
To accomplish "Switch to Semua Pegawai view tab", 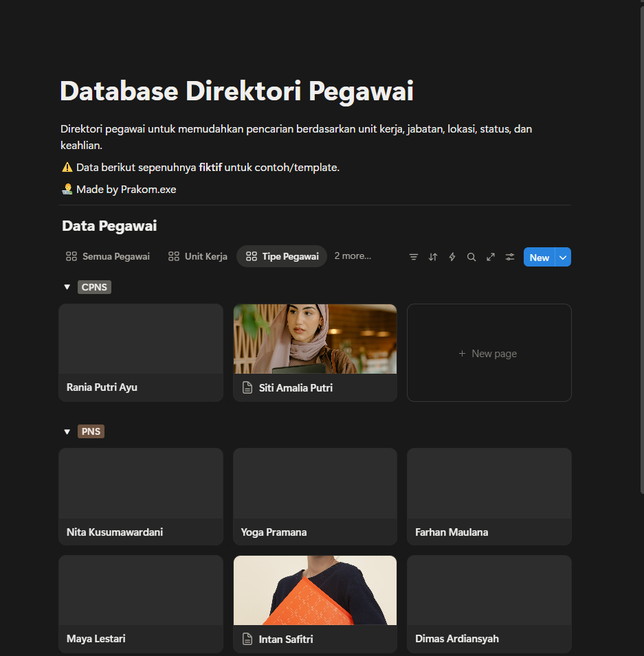I will pos(108,256).
